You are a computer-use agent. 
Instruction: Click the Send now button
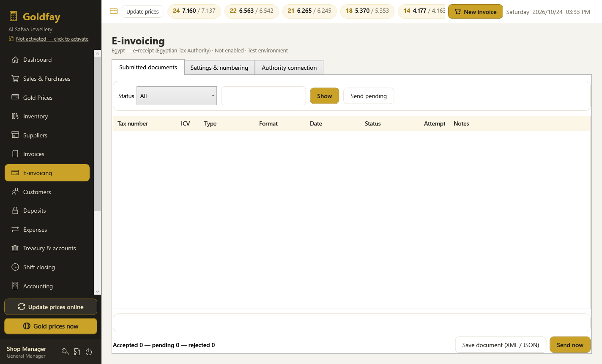coord(570,345)
